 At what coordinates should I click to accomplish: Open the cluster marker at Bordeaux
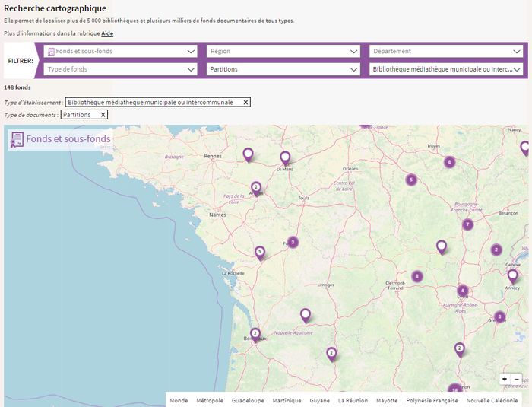(255, 333)
